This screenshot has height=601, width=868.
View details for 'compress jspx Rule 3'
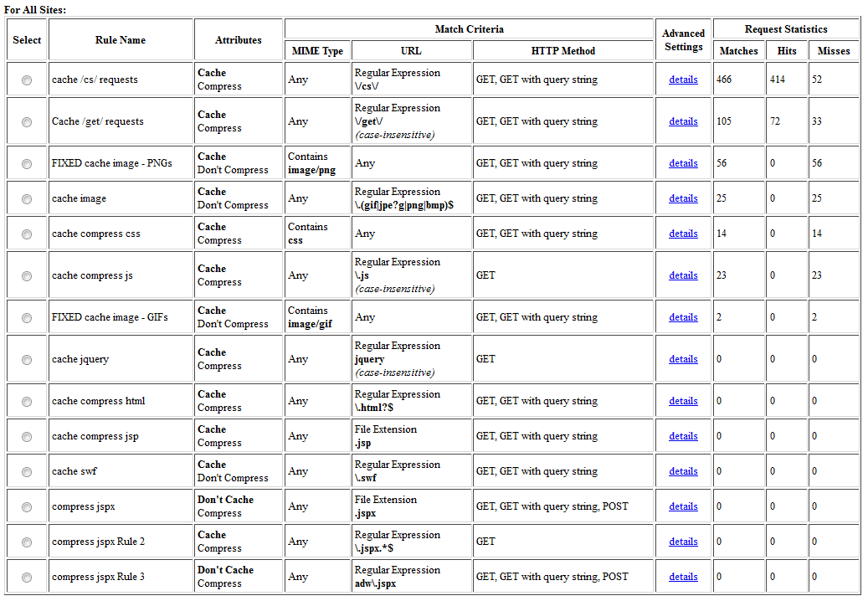[683, 577]
